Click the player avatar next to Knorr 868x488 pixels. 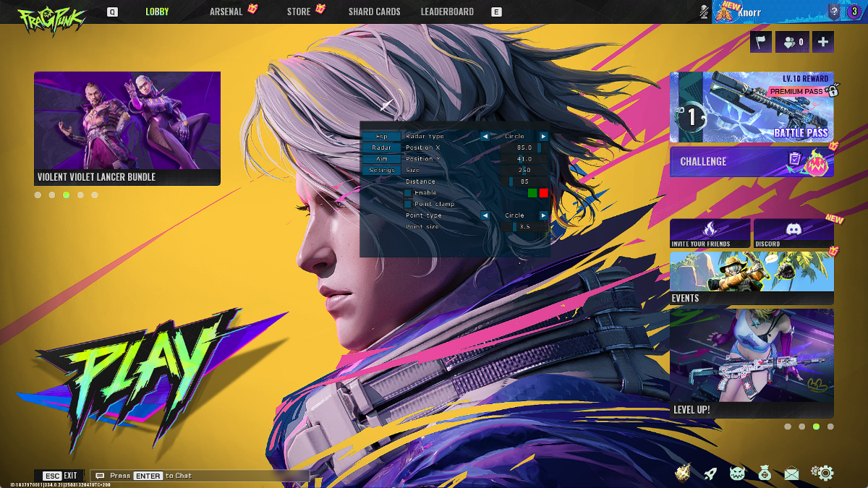point(724,12)
